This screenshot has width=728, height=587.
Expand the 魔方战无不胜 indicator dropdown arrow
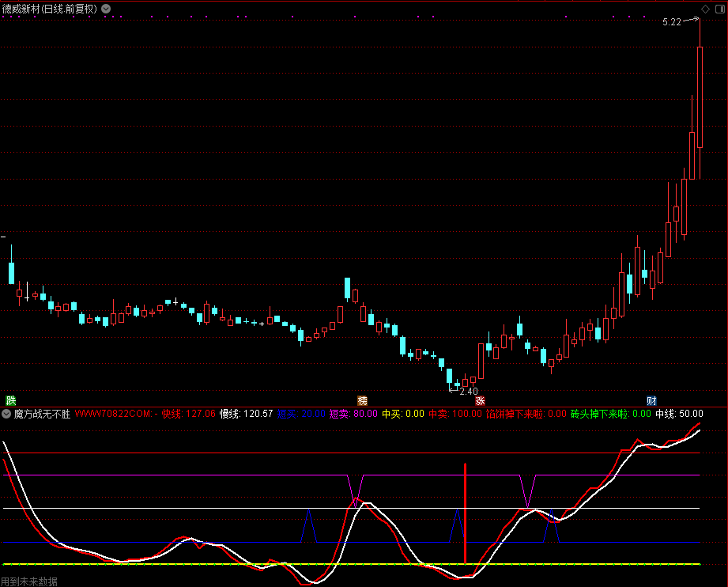(x=6, y=414)
